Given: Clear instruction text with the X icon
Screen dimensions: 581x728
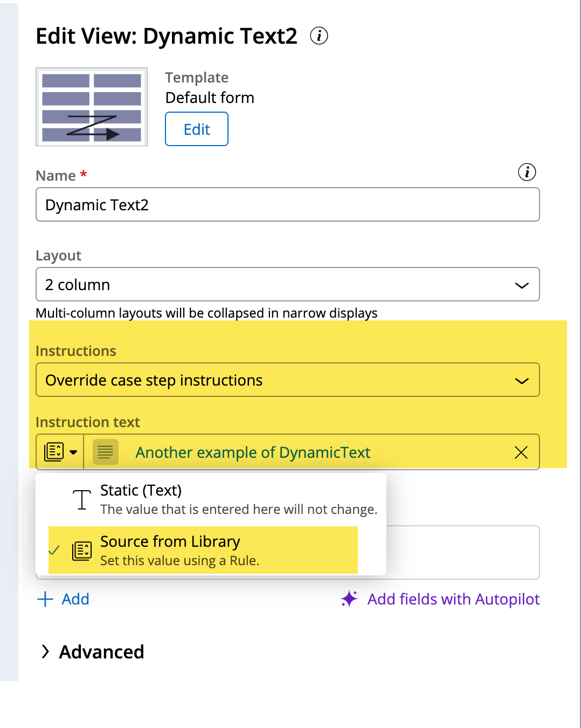Looking at the screenshot, I should click(521, 452).
